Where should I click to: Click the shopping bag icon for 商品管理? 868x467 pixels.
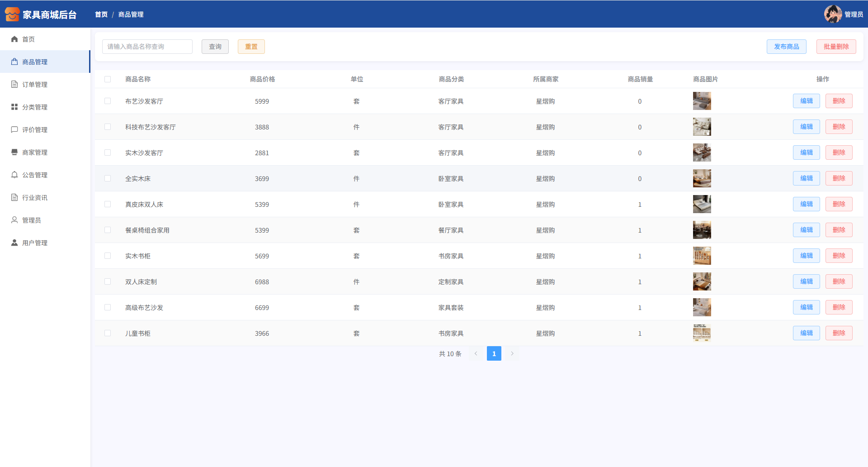14,62
